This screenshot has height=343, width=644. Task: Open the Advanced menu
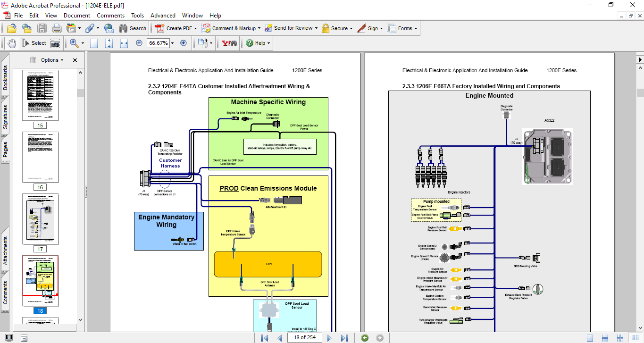(x=163, y=16)
